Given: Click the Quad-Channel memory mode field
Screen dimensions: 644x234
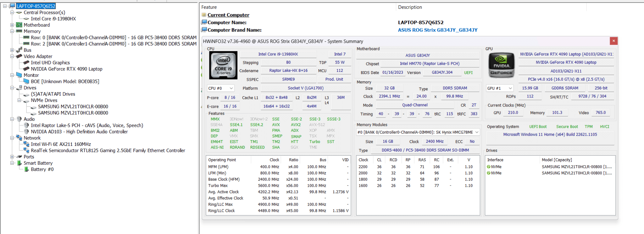Looking at the screenshot, I should tap(415, 105).
